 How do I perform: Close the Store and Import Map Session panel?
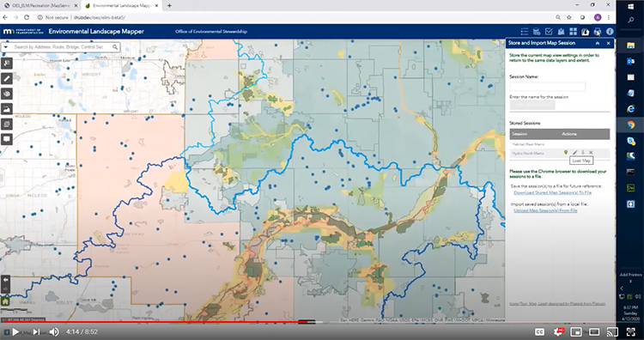[608, 43]
